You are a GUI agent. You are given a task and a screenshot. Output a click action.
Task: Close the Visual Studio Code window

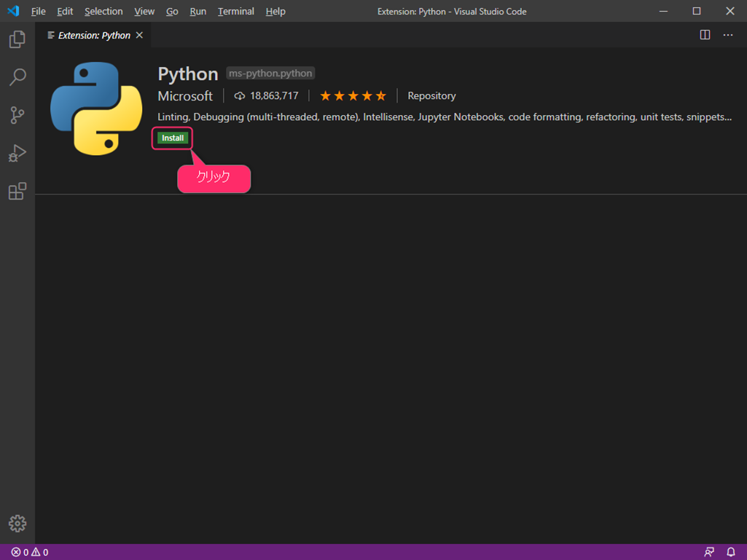pyautogui.click(x=730, y=11)
